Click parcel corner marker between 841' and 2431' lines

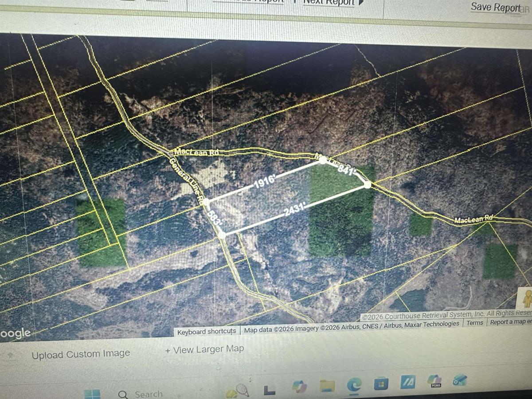368,185
